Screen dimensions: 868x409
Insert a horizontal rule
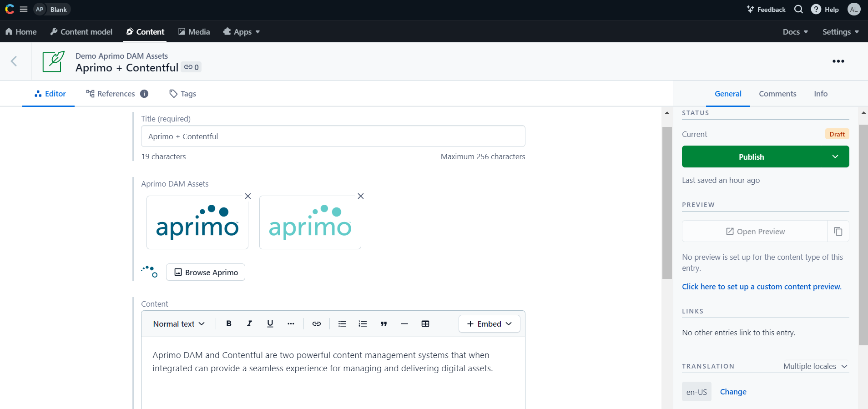pos(404,323)
